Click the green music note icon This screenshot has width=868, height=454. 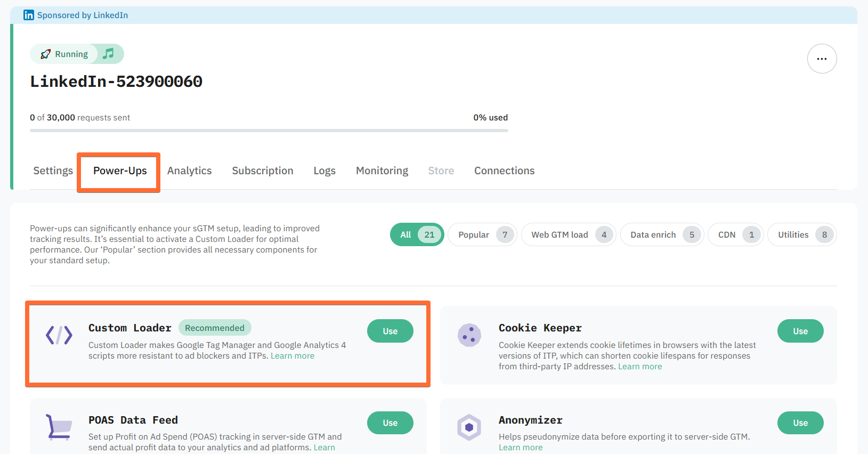[x=109, y=54]
